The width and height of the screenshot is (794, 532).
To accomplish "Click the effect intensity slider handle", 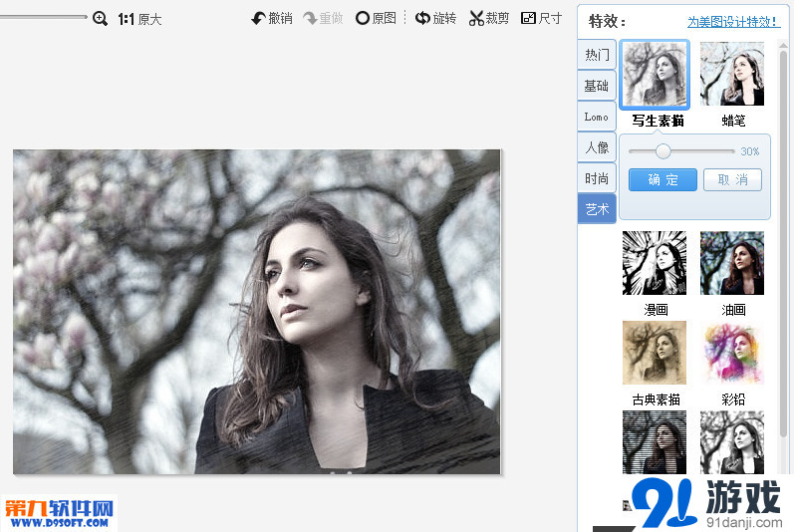I will click(662, 150).
